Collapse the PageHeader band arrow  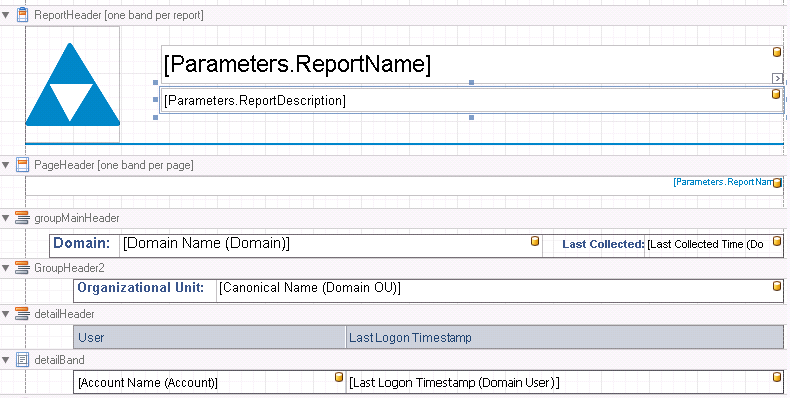tap(6, 165)
